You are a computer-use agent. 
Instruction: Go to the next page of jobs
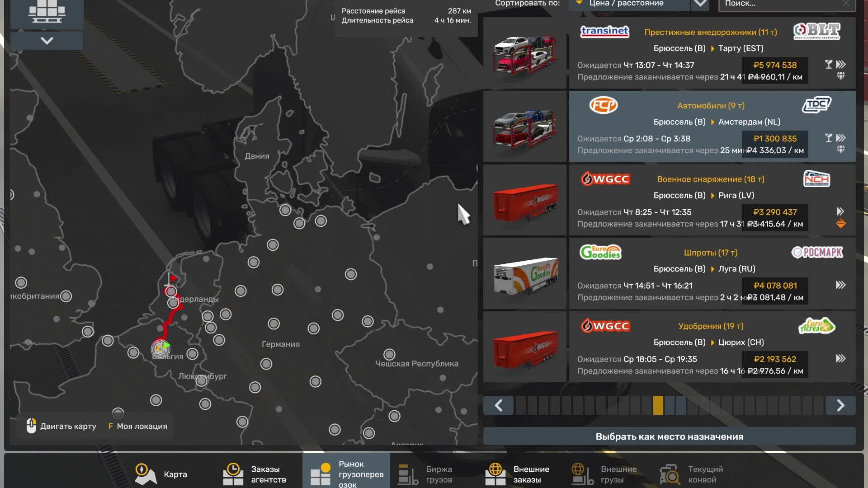[x=840, y=405]
